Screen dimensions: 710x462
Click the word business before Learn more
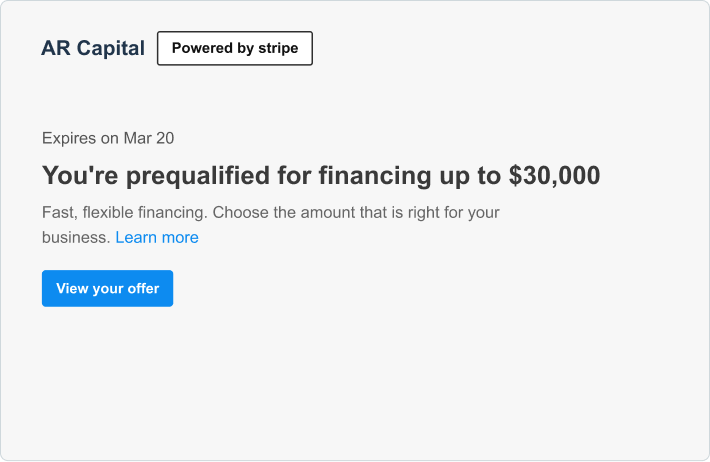click(75, 238)
